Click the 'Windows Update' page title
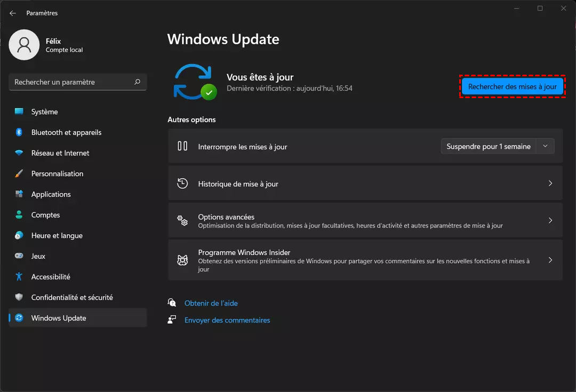This screenshot has height=392, width=576. click(x=223, y=39)
